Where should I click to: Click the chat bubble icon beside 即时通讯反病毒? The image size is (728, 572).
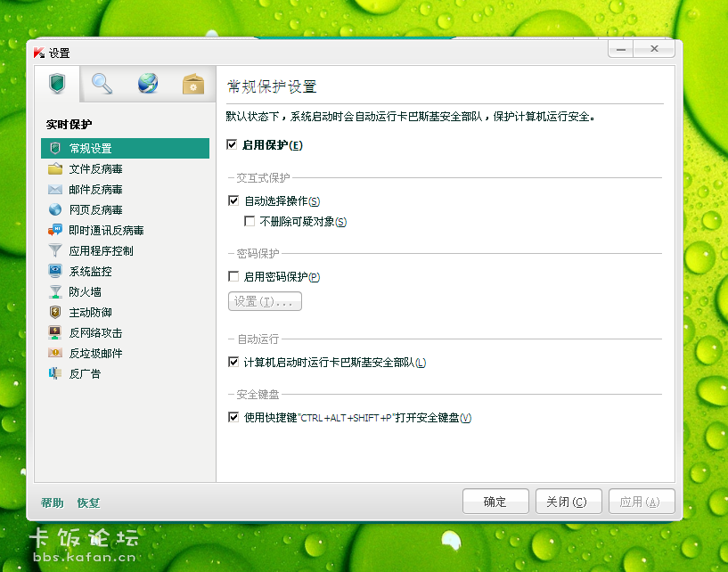click(54, 230)
